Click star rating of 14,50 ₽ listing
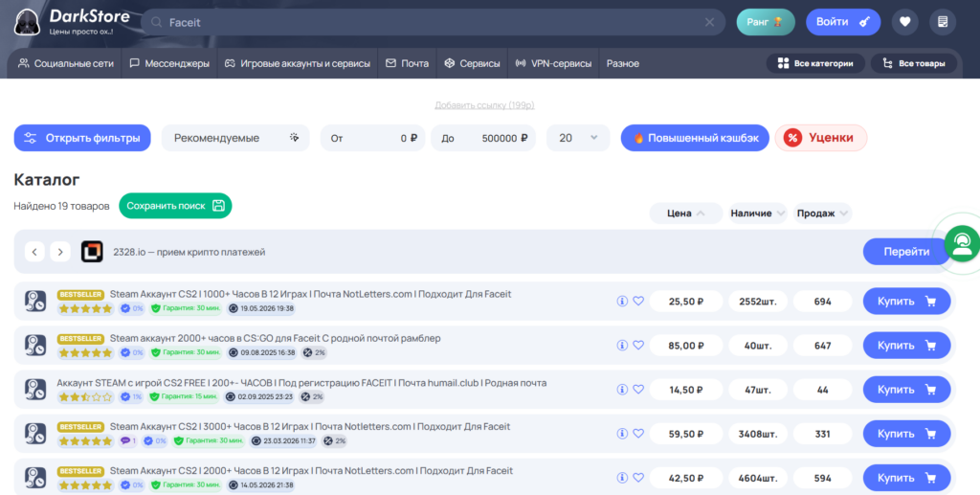The image size is (980, 495). (85, 397)
